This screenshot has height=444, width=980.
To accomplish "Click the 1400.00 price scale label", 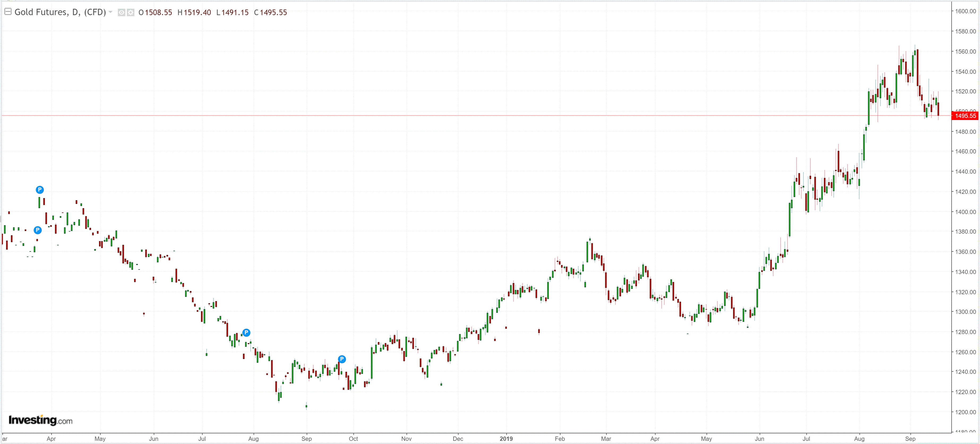I will coord(965,212).
